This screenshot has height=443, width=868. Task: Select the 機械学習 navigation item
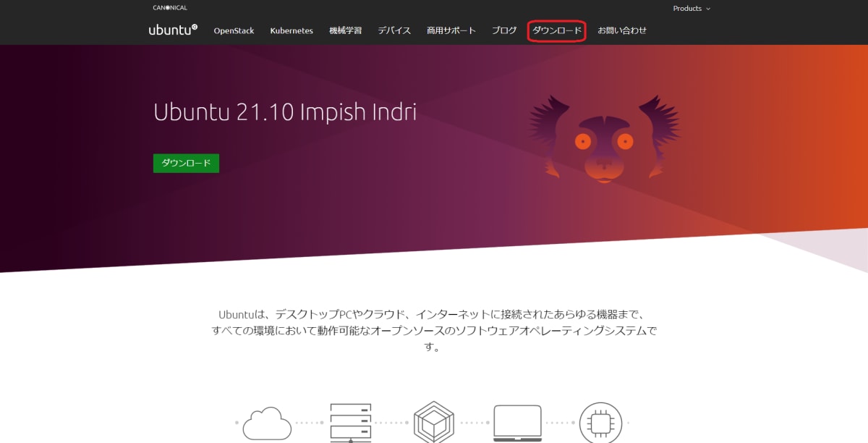click(345, 30)
